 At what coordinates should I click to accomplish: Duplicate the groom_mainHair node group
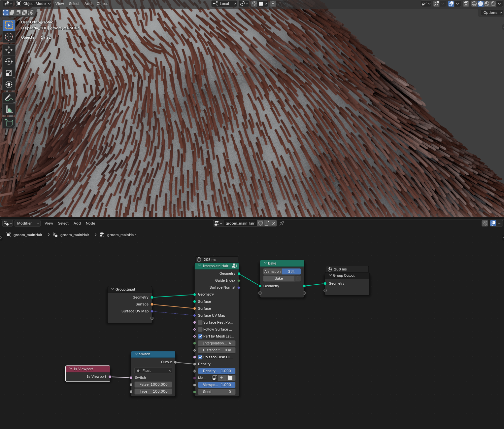[x=267, y=223]
